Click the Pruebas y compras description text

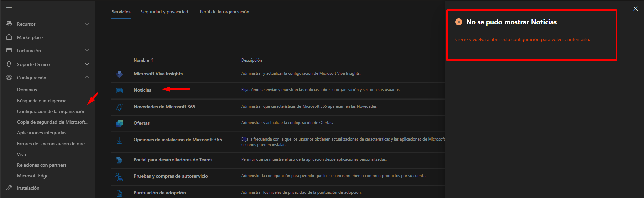pos(334,176)
